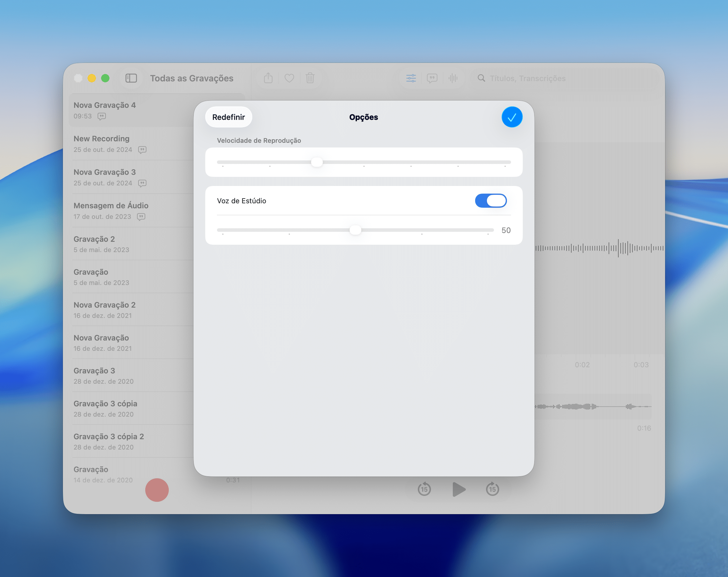Screen dimensions: 728x577
Task: Show transcript with quote bubble icon
Action: [x=432, y=78]
